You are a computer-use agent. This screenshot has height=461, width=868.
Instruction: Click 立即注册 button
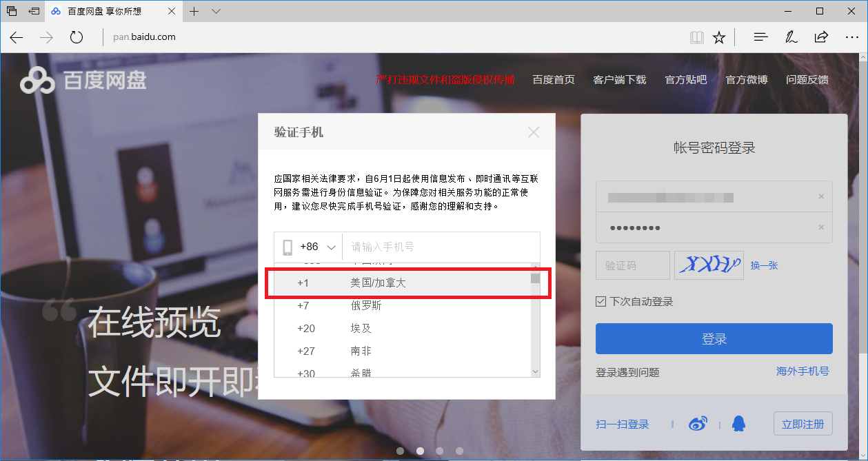(803, 424)
